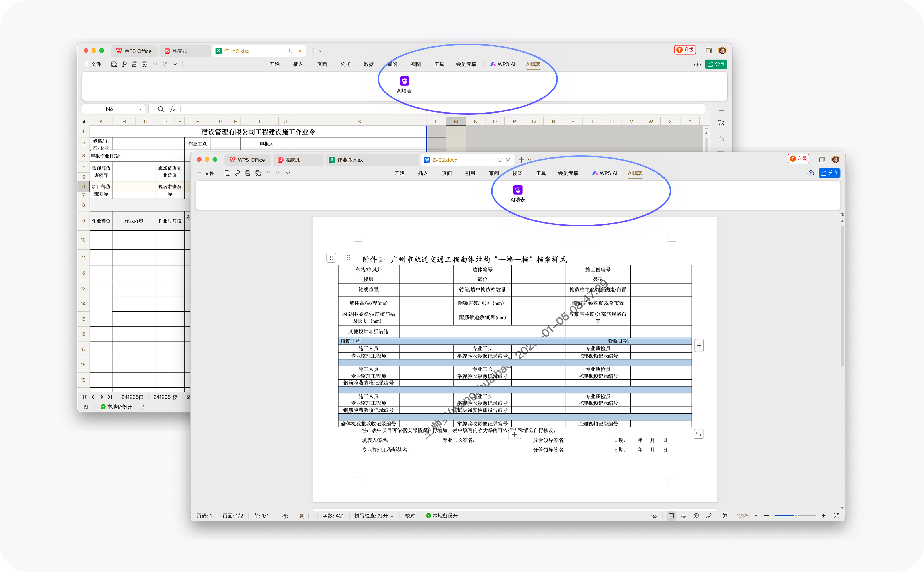The height and width of the screenshot is (572, 924).
Task: Click the AI填表 robot icon in the document ribbon
Action: 517,190
